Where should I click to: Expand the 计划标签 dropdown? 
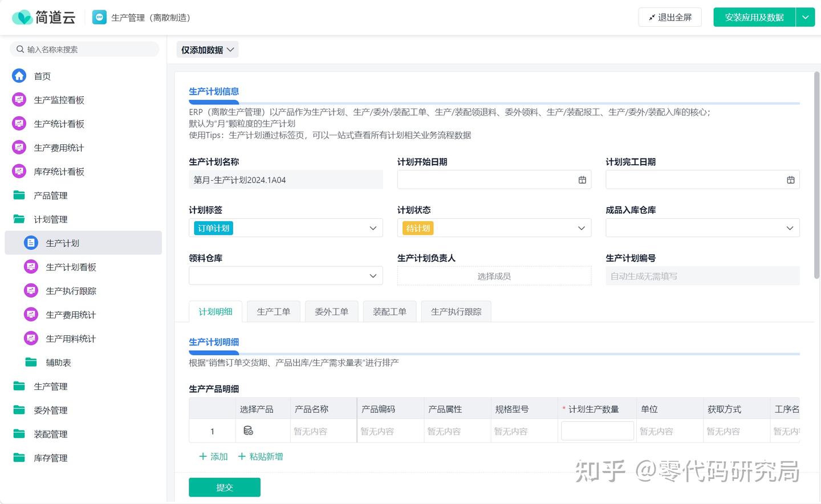pos(373,228)
